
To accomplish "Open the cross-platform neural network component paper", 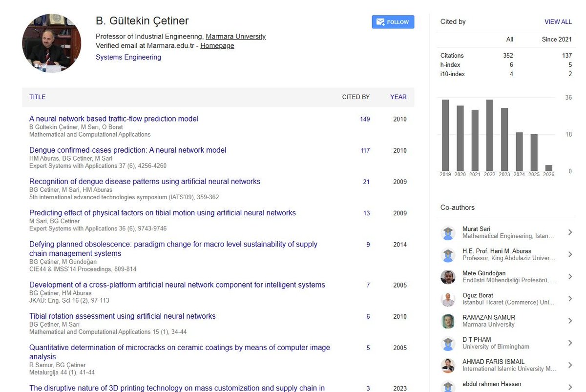I will tap(177, 285).
